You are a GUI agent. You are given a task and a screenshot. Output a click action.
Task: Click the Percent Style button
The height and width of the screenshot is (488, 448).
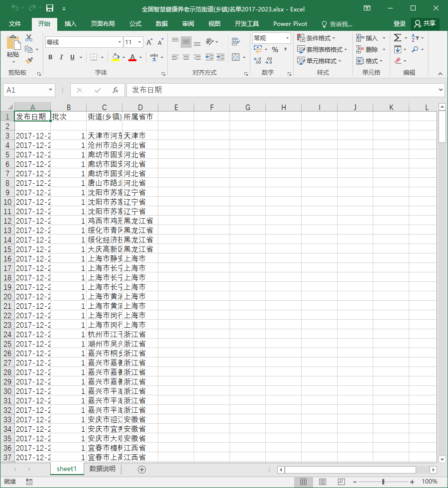pyautogui.click(x=275, y=49)
